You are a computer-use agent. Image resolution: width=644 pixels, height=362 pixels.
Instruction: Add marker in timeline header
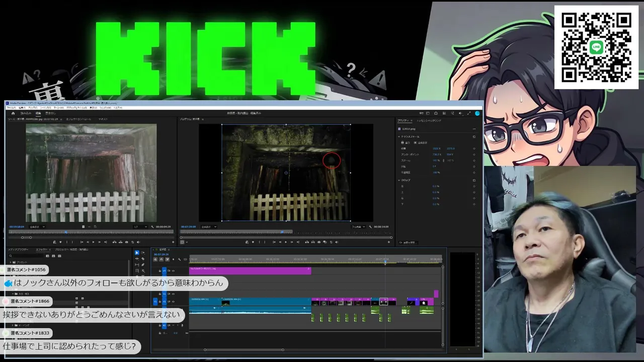click(173, 259)
